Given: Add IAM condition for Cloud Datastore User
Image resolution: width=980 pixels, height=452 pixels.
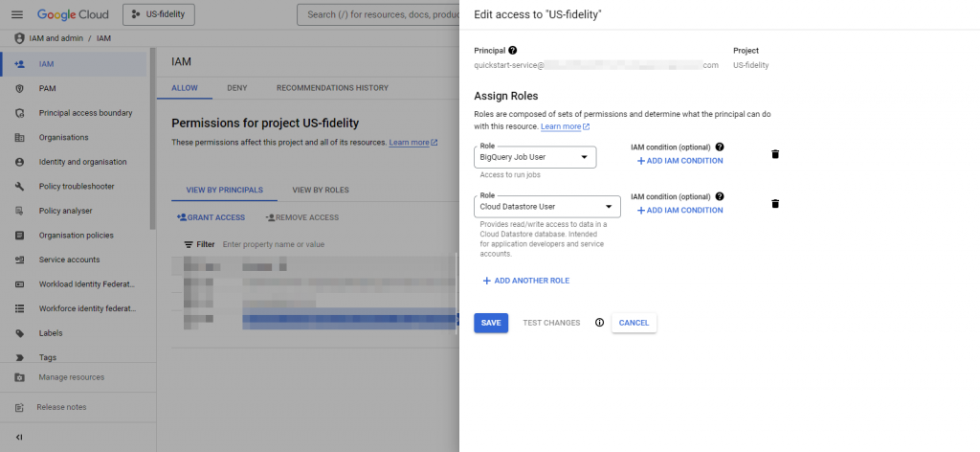Looking at the screenshot, I should [x=679, y=210].
